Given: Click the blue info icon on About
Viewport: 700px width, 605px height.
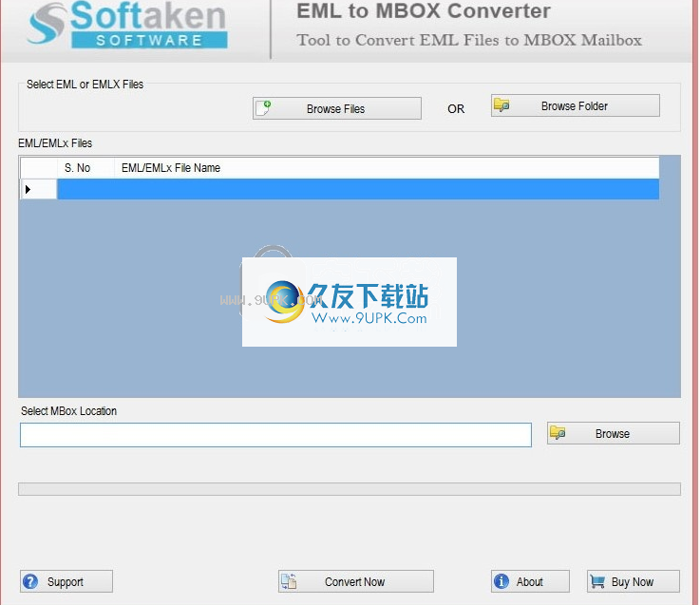Looking at the screenshot, I should coord(501,581).
